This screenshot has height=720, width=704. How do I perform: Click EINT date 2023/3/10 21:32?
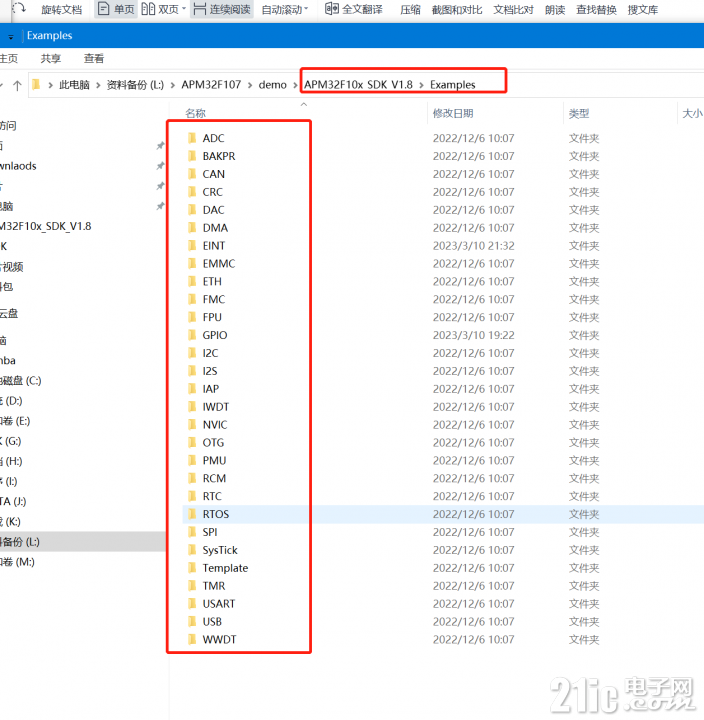pos(473,246)
